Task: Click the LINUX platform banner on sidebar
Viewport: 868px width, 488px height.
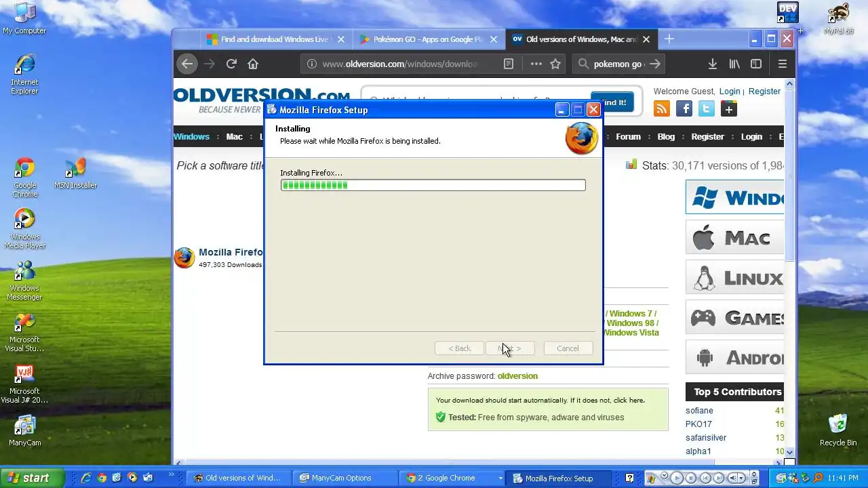Action: [735, 277]
